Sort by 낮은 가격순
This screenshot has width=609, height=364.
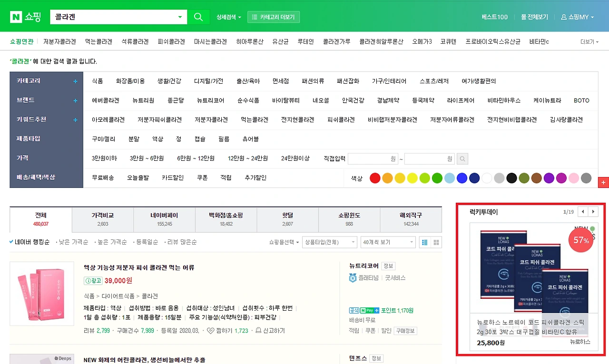pos(73,242)
